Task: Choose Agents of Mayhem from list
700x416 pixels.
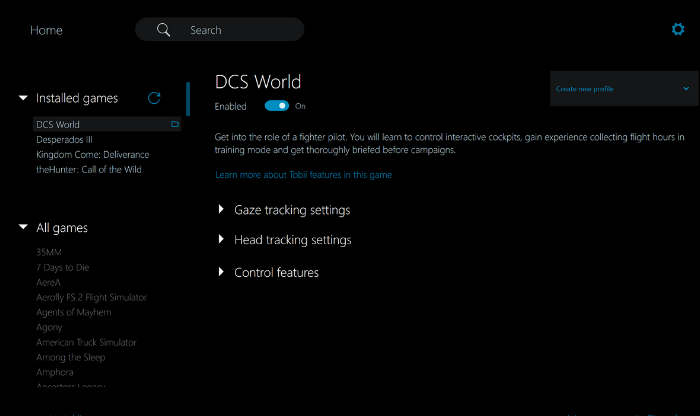Action: (x=74, y=312)
